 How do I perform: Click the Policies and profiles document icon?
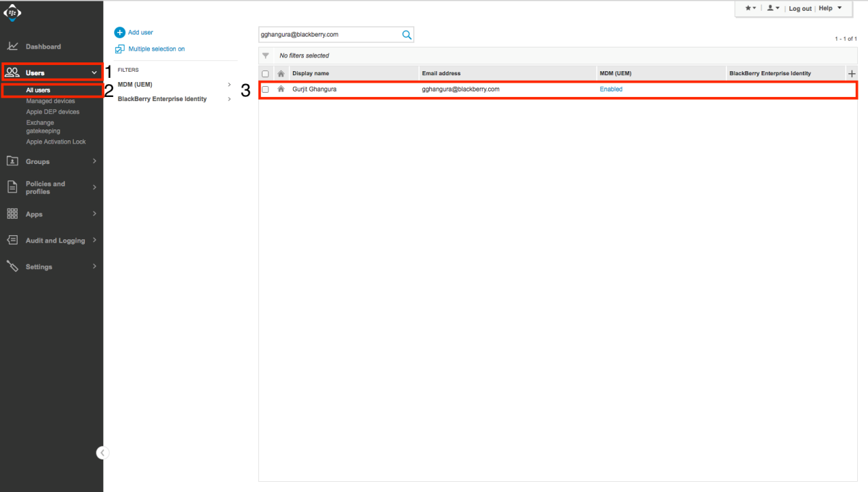click(x=12, y=188)
